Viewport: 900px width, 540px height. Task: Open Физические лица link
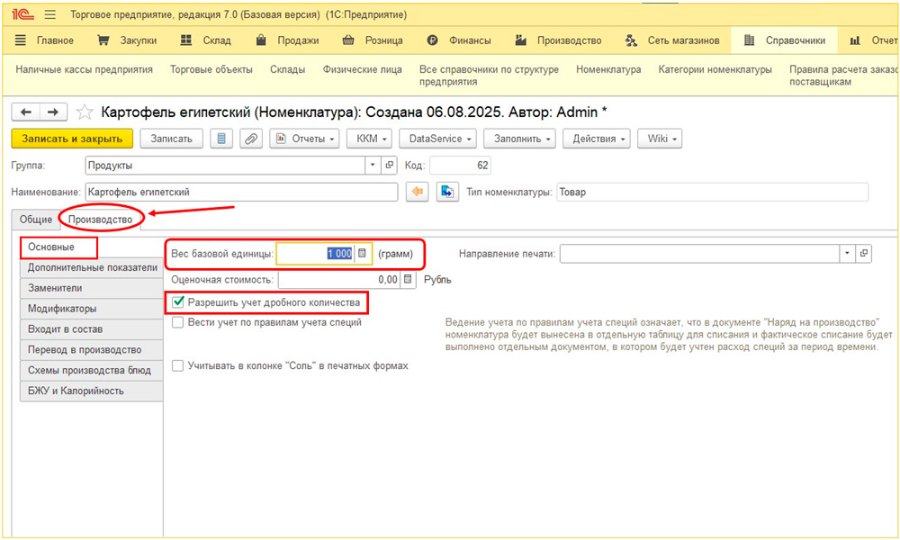(362, 69)
